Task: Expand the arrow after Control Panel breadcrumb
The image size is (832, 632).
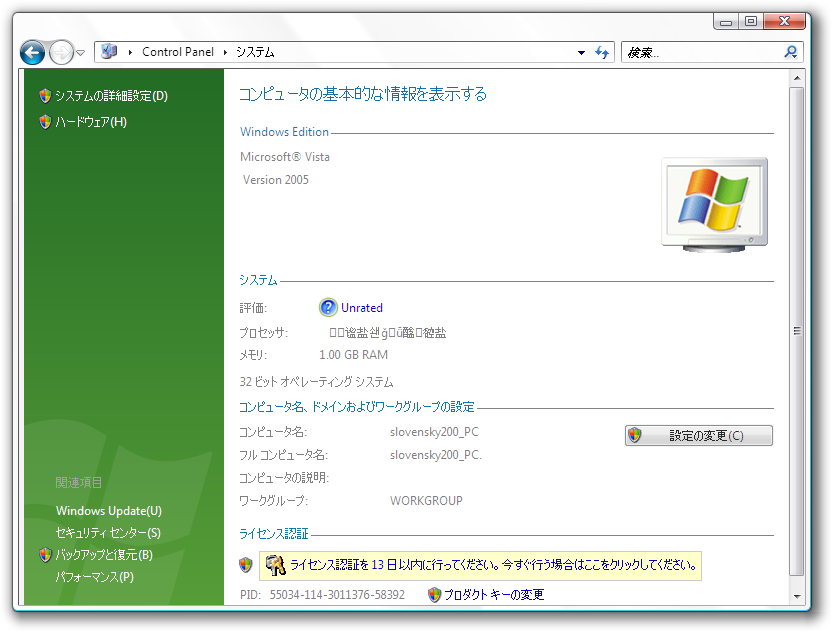Action: [x=225, y=52]
